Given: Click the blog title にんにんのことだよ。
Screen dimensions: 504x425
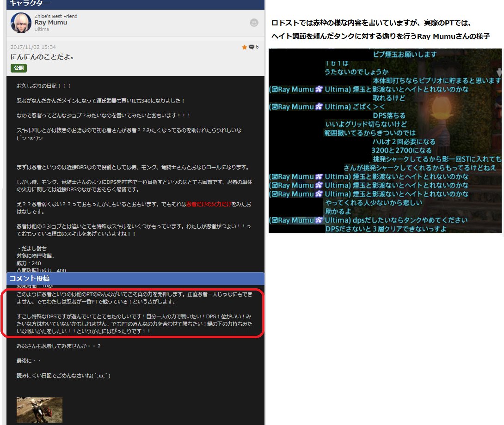Looking at the screenshot, I should click(43, 57).
